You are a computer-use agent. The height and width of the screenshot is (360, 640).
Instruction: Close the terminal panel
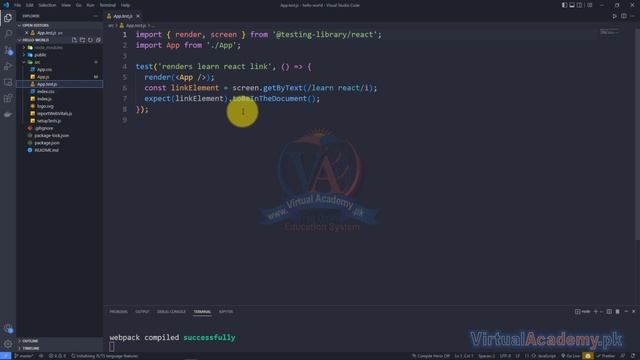(633, 311)
